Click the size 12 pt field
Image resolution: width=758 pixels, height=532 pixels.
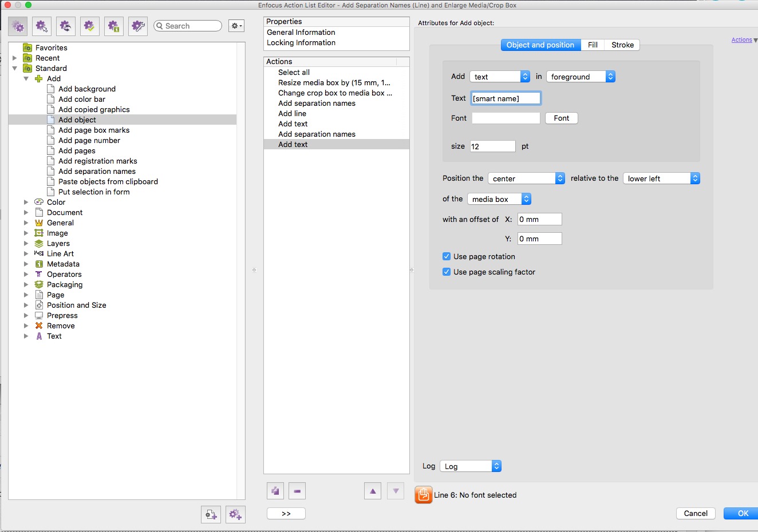(493, 146)
